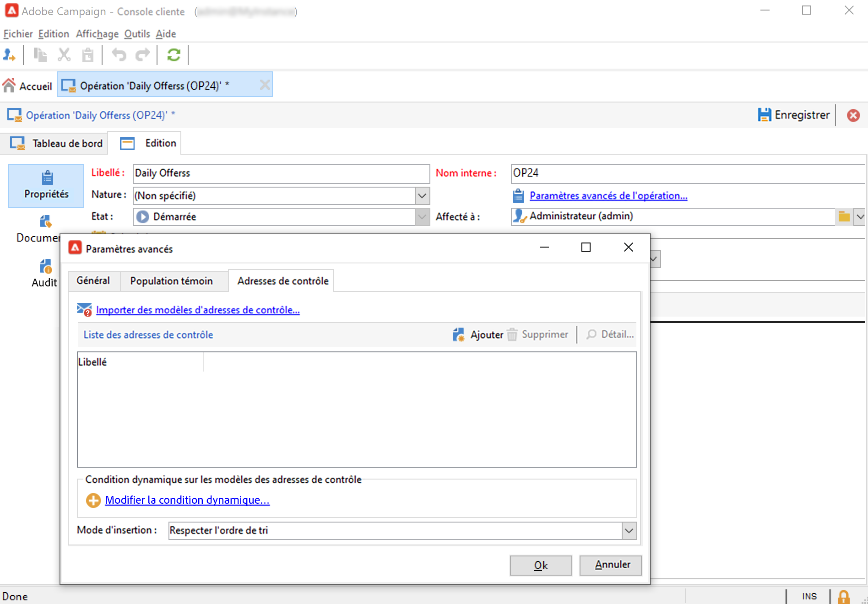Expand the Etat dropdown
This screenshot has height=604, width=868.
(x=422, y=217)
